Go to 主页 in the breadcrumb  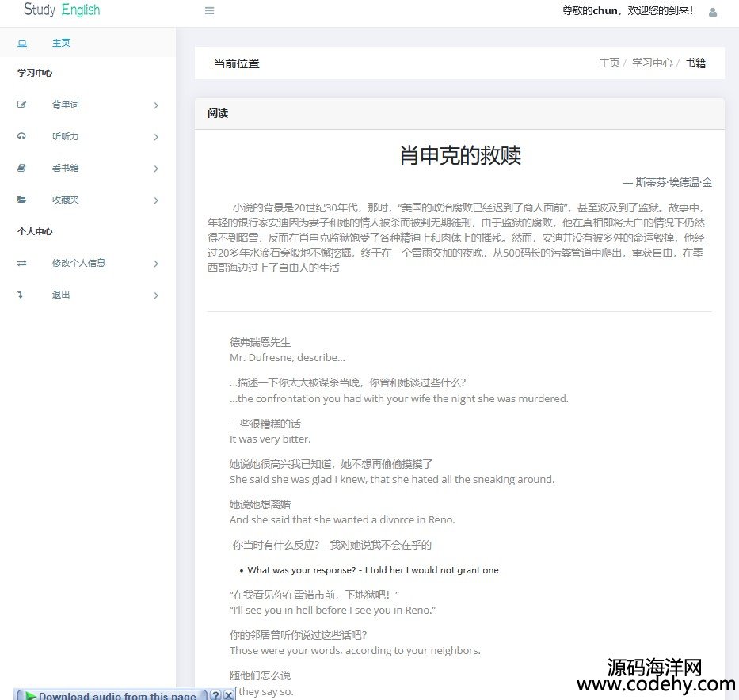[x=609, y=63]
